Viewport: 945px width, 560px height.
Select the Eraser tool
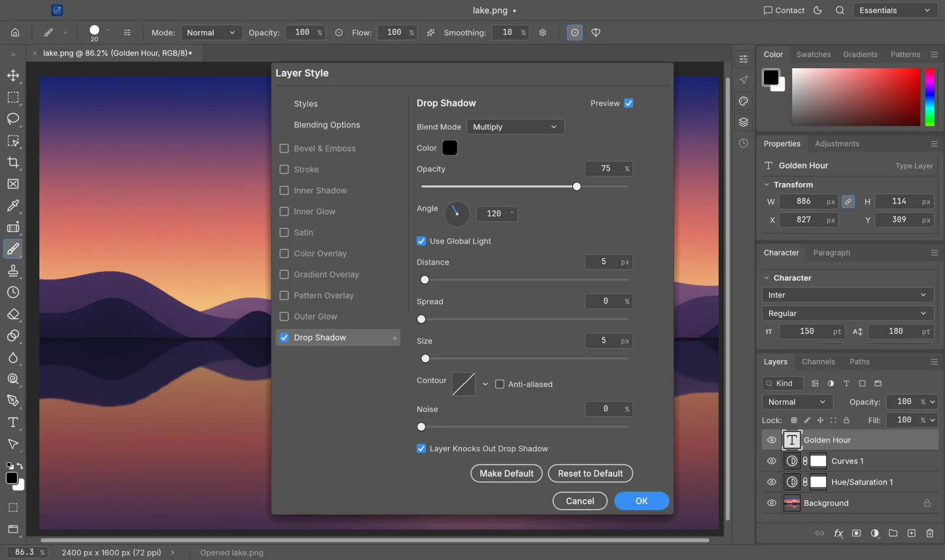point(13,314)
